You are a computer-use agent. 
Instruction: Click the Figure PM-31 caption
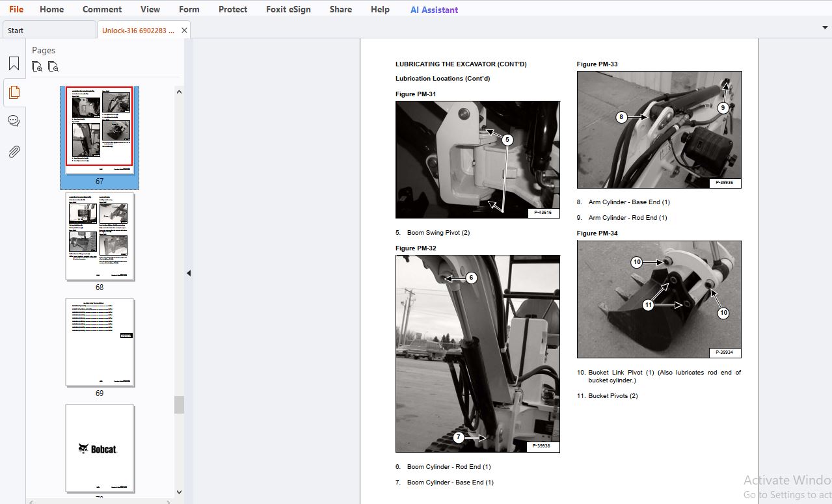pyautogui.click(x=416, y=94)
